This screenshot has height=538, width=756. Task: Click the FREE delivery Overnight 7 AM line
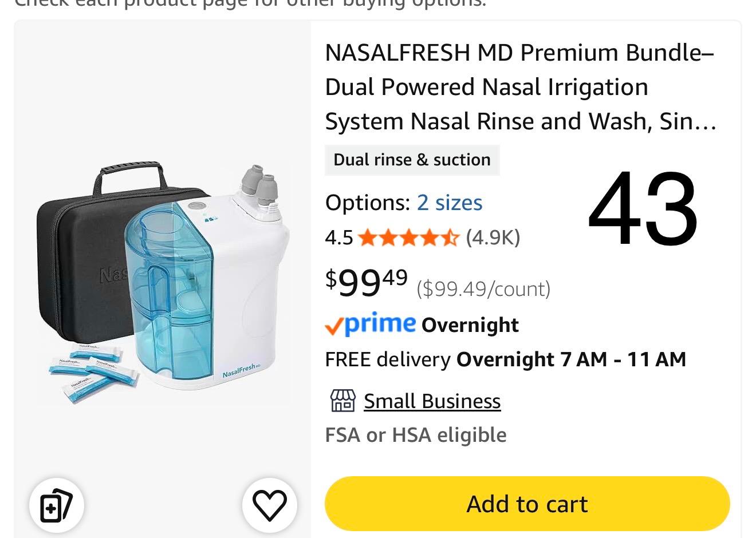[505, 359]
